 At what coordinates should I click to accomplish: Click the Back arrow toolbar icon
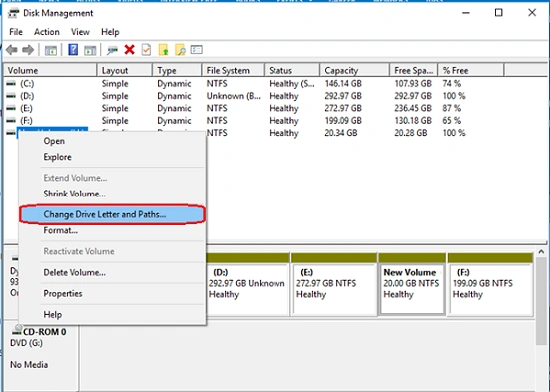coord(12,50)
